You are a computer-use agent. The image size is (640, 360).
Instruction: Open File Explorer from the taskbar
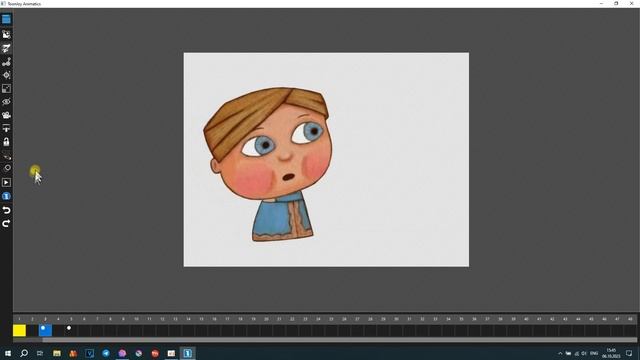tap(57, 353)
